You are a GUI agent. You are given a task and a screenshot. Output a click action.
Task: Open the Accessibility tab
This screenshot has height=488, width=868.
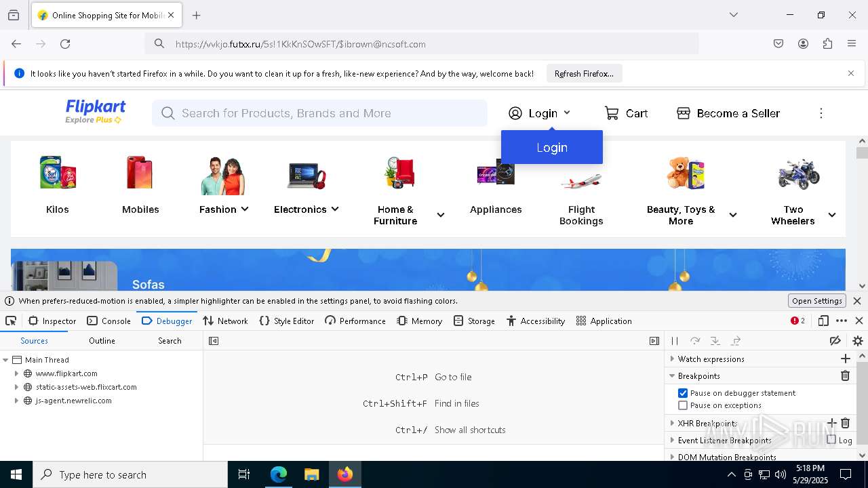pyautogui.click(x=536, y=321)
